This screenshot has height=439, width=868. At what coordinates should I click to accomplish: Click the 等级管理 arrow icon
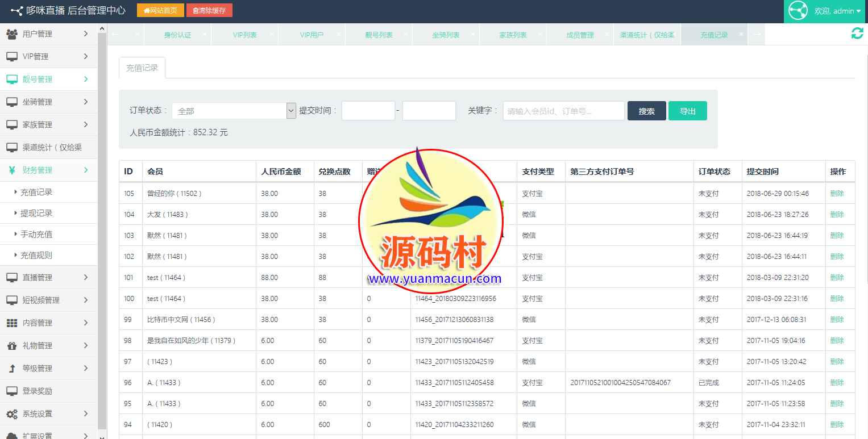[x=11, y=368]
